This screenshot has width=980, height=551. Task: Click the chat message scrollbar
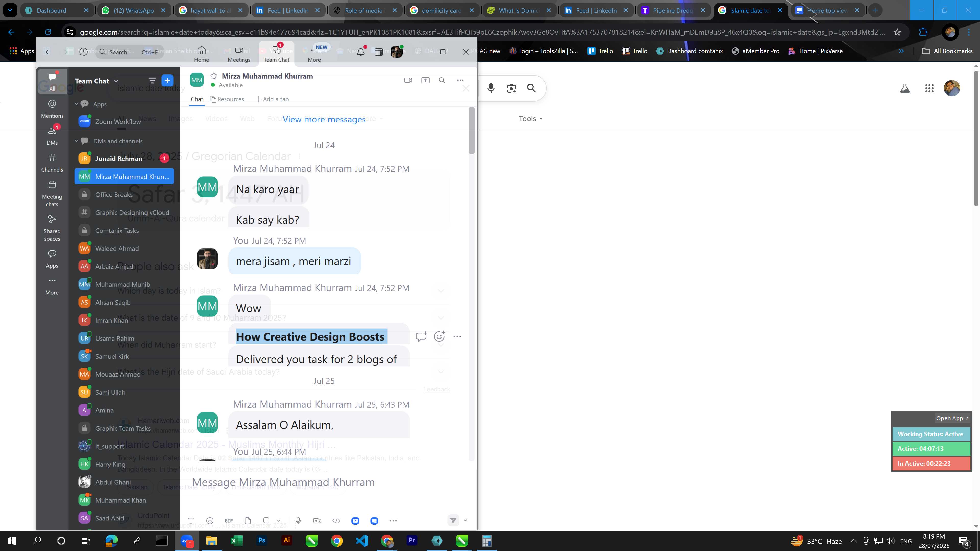(x=471, y=130)
